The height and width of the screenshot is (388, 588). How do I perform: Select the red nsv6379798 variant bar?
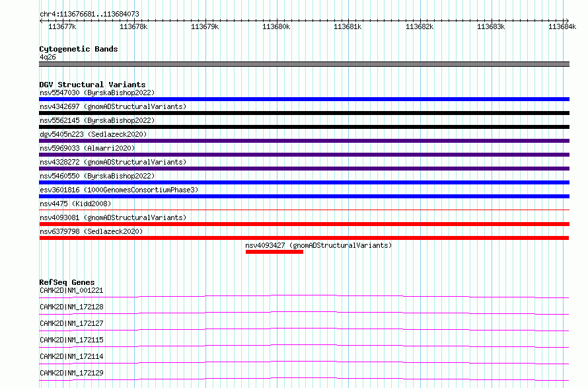pyautogui.click(x=304, y=238)
